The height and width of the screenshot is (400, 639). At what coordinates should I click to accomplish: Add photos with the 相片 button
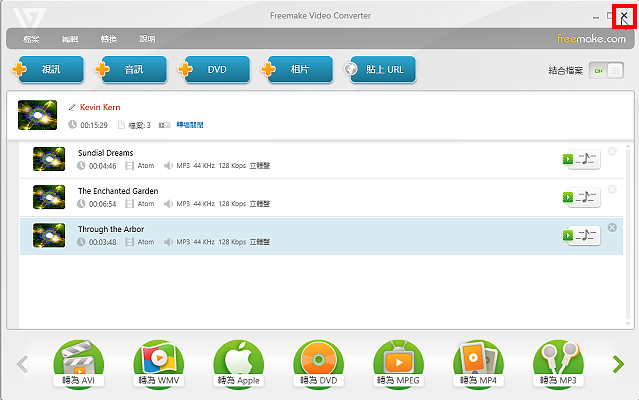[297, 69]
